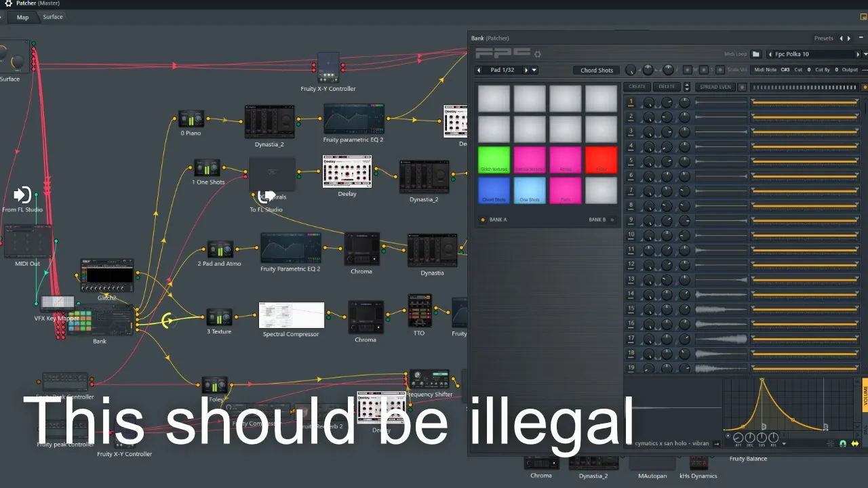868x488 pixels.
Task: Open the Fpc Polka 10 midi loop list
Action: [x=813, y=54]
